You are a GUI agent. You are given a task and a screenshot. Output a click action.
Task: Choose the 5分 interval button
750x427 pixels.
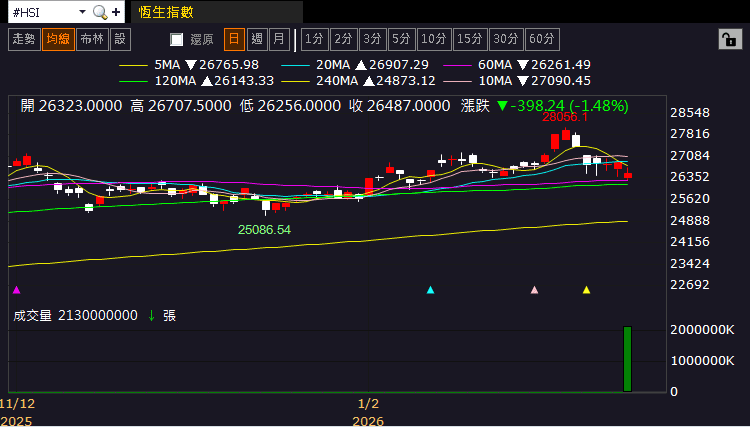click(401, 39)
